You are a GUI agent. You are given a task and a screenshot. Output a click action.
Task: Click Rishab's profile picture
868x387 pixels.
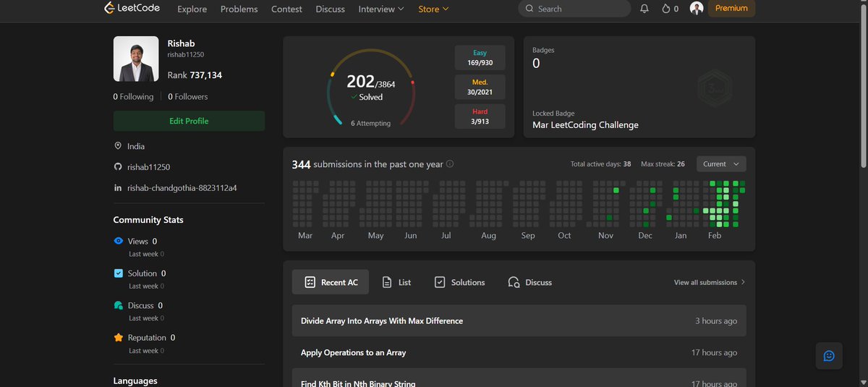(x=136, y=59)
